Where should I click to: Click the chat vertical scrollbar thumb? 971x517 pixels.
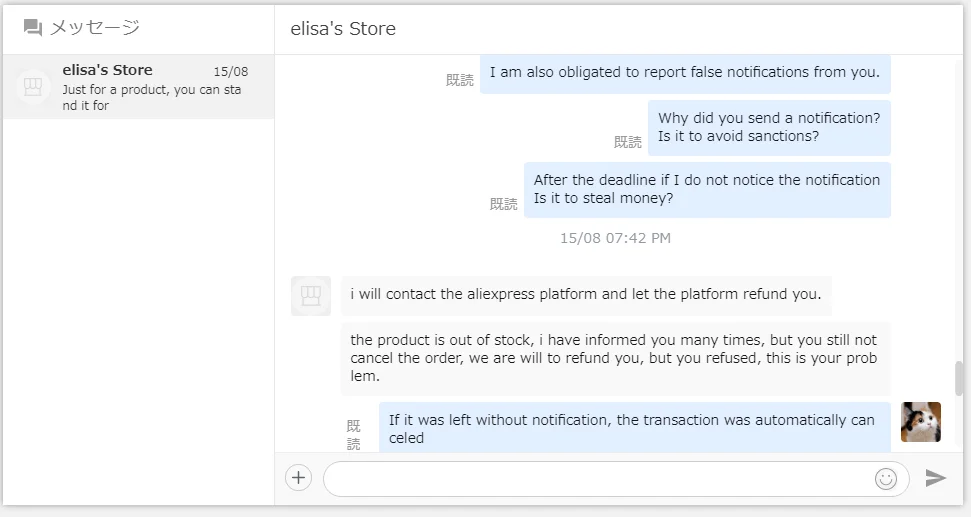click(x=959, y=378)
